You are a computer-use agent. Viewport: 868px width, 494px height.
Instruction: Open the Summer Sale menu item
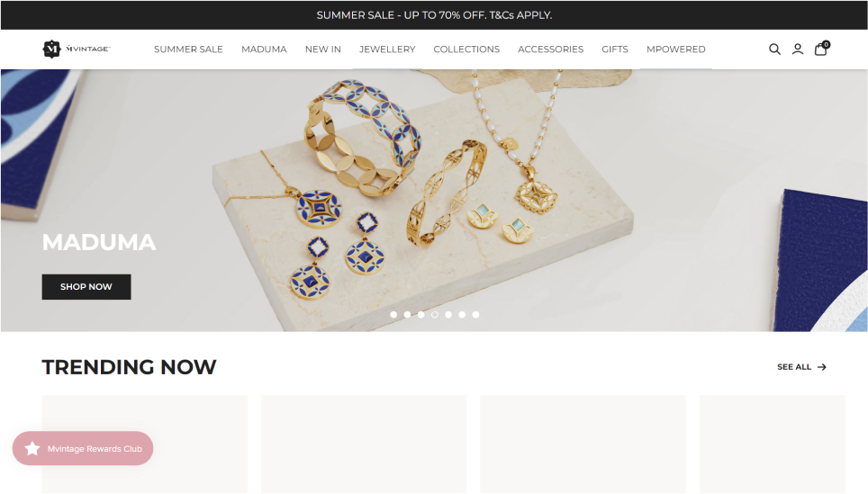tap(188, 49)
